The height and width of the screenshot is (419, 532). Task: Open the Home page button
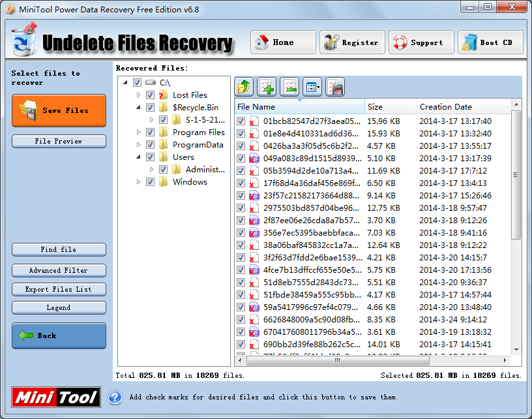tap(284, 42)
